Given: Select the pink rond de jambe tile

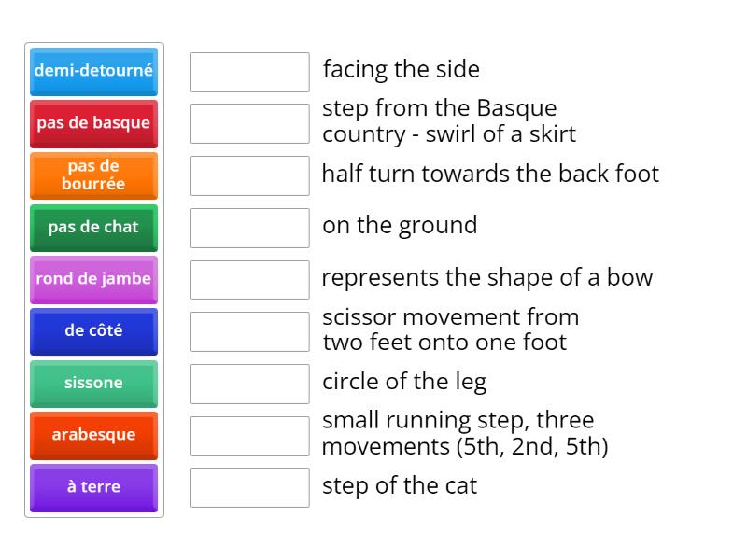Looking at the screenshot, I should [94, 279].
